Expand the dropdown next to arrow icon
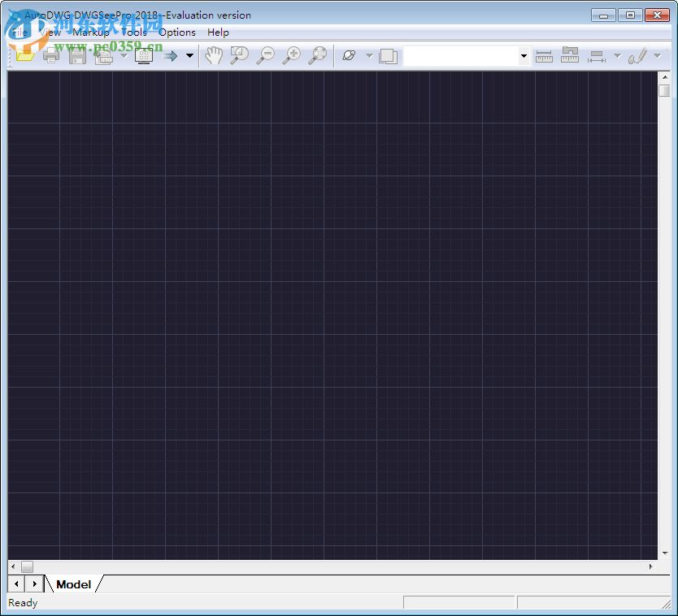Screen dimensions: 678x616 click(189, 55)
